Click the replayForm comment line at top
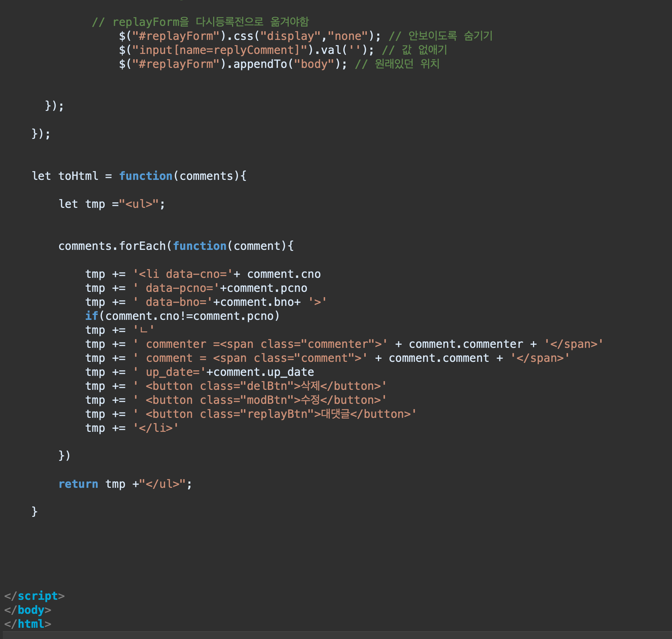The height and width of the screenshot is (639, 672). pos(200,22)
